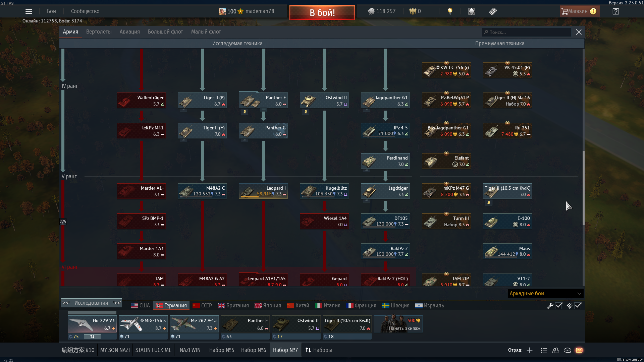The height and width of the screenshot is (362, 644).
Task: Open the contacts friends icon
Action: click(x=556, y=350)
